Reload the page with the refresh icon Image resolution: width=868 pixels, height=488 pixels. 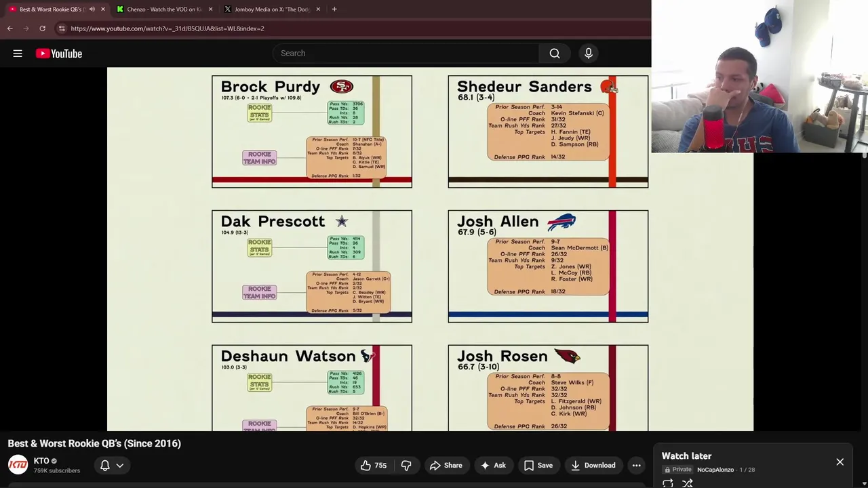click(42, 28)
